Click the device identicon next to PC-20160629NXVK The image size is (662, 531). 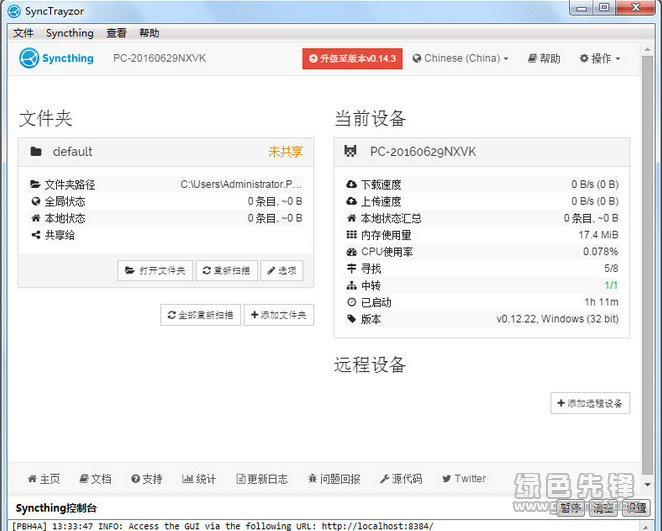(350, 151)
